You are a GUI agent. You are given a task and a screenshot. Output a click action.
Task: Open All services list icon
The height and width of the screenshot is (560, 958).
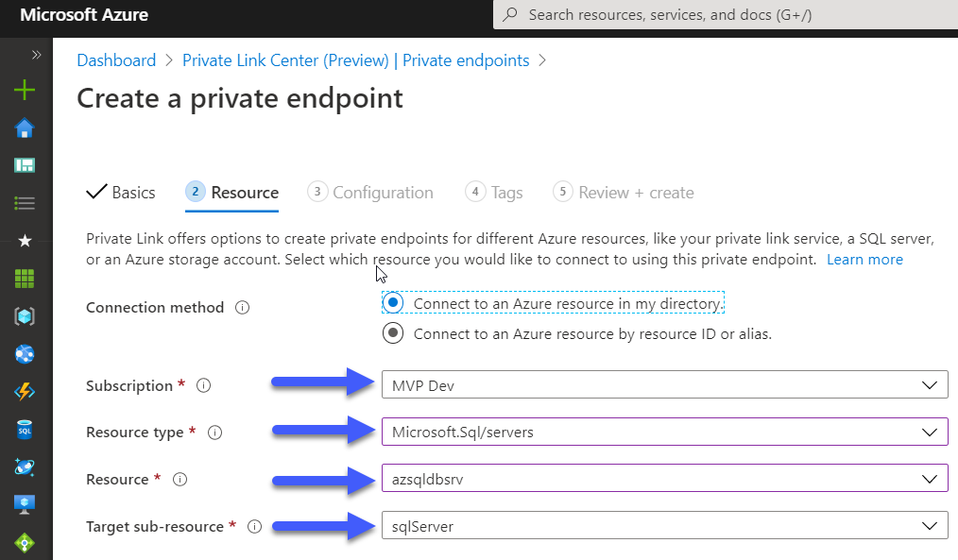tap(25, 203)
